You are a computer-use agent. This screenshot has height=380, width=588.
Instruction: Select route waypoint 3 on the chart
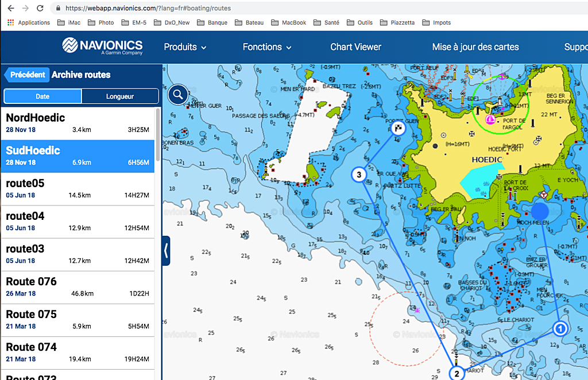tap(359, 175)
